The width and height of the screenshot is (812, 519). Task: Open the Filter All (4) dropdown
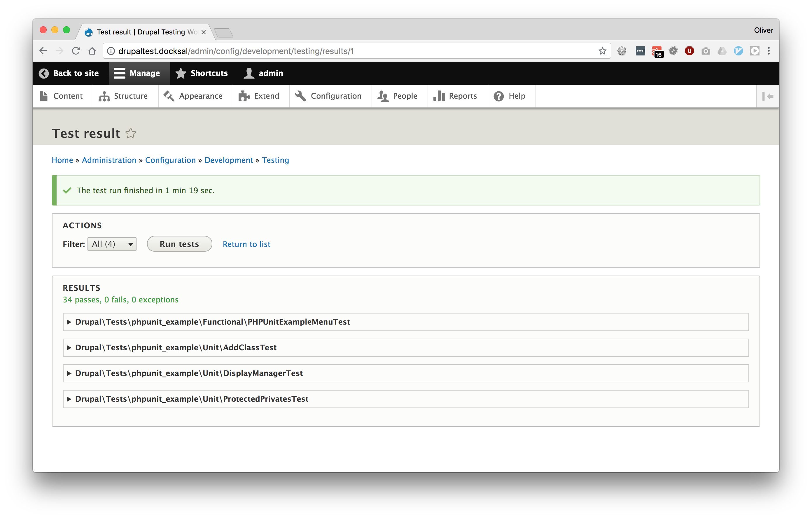(x=112, y=244)
